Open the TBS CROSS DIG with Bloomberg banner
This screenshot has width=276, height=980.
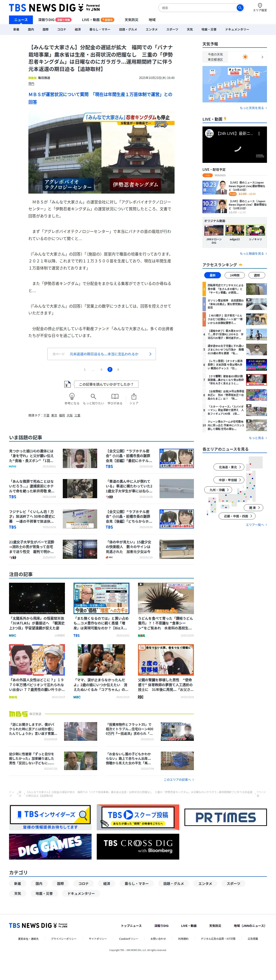coord(138,846)
